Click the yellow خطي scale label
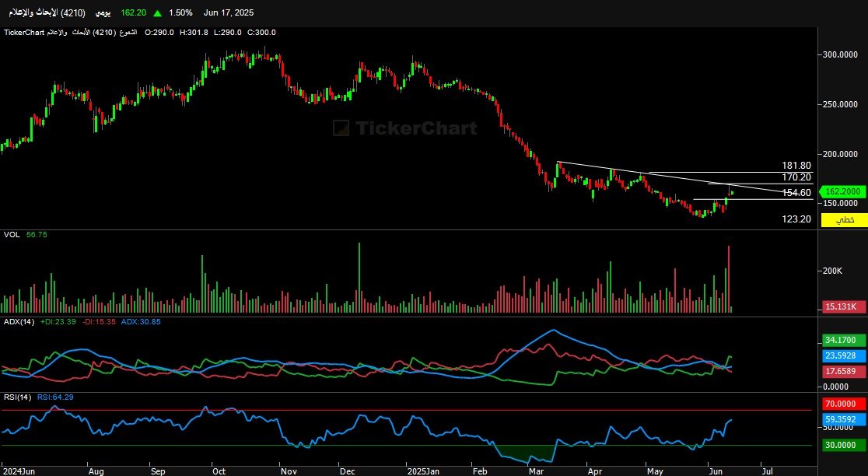 [844, 220]
